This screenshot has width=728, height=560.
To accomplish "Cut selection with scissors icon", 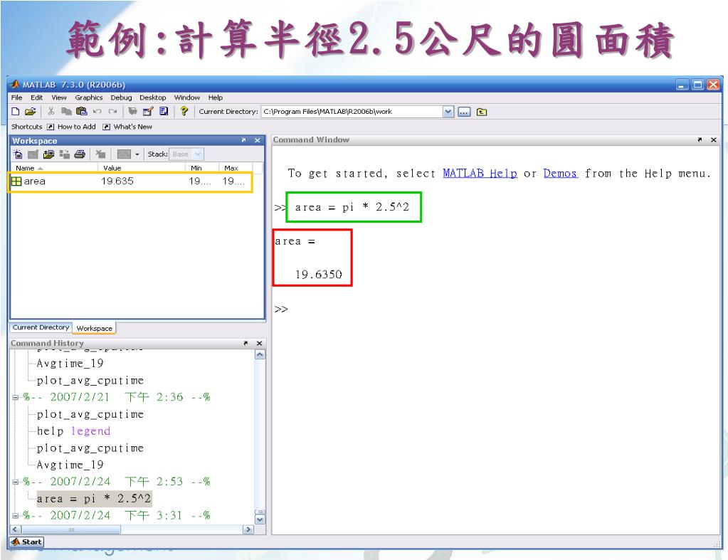I will (51, 112).
